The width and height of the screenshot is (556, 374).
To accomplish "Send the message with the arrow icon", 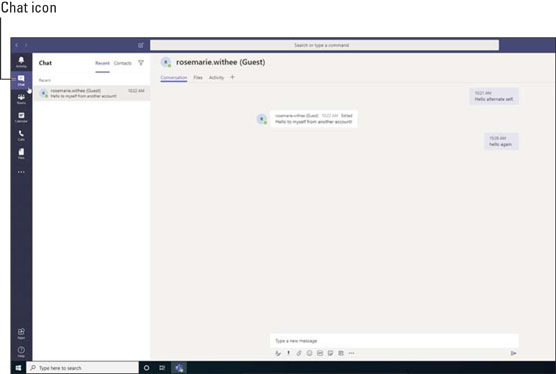I will click(x=513, y=353).
